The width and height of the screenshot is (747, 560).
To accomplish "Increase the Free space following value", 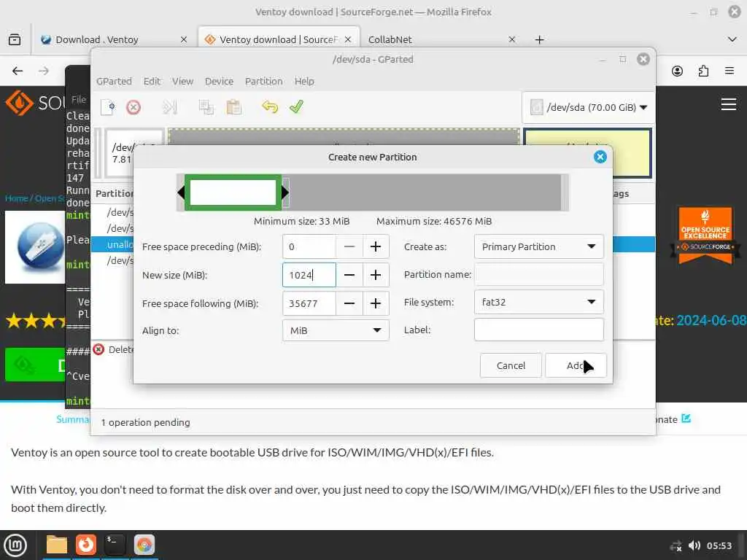I will pos(376,303).
